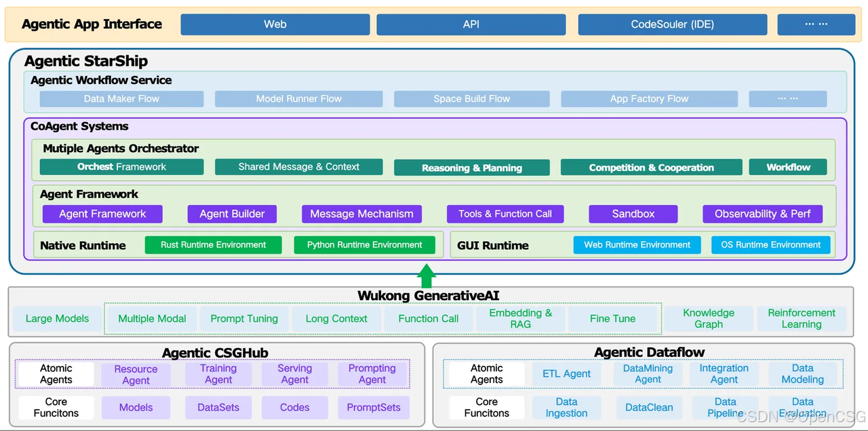Select the Agentic Dataflow heading
This screenshot has height=431, width=868.
(x=649, y=352)
